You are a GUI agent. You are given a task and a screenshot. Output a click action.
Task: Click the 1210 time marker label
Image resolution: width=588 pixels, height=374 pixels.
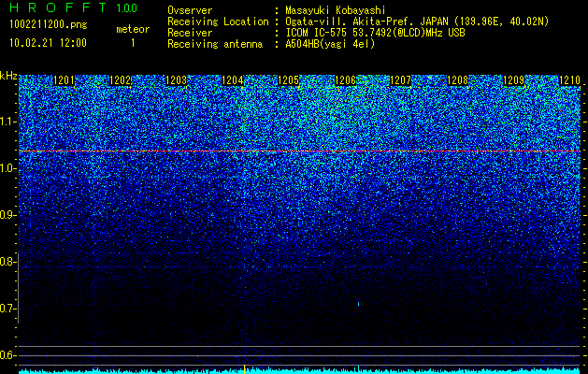(x=569, y=80)
